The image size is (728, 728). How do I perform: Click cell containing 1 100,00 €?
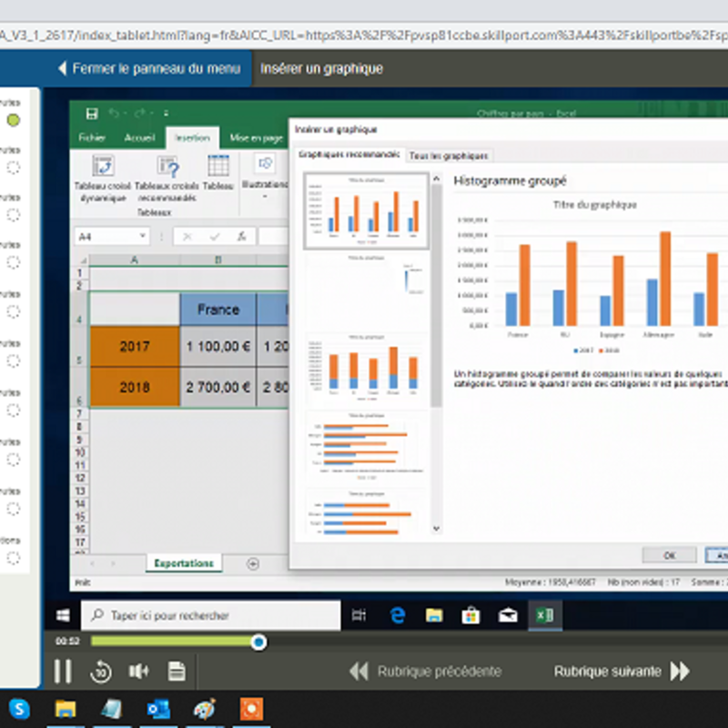218,347
